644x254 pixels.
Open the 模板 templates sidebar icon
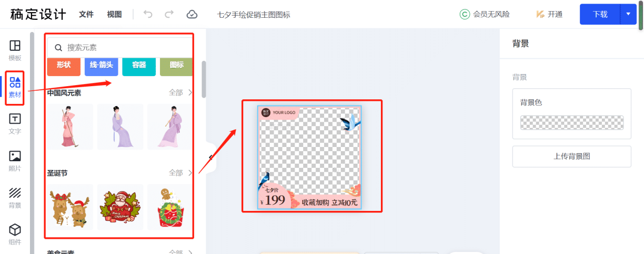click(x=15, y=50)
